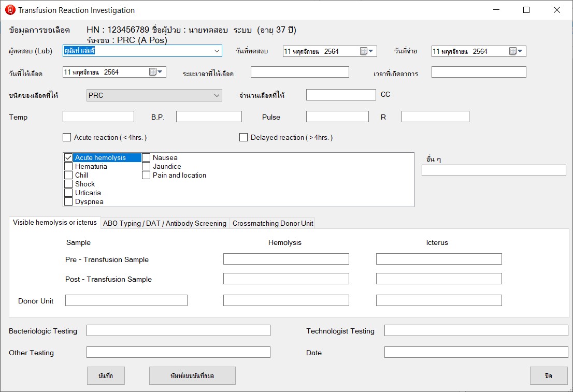Click the บันทึก save button
573x392 pixels.
pyautogui.click(x=106, y=375)
